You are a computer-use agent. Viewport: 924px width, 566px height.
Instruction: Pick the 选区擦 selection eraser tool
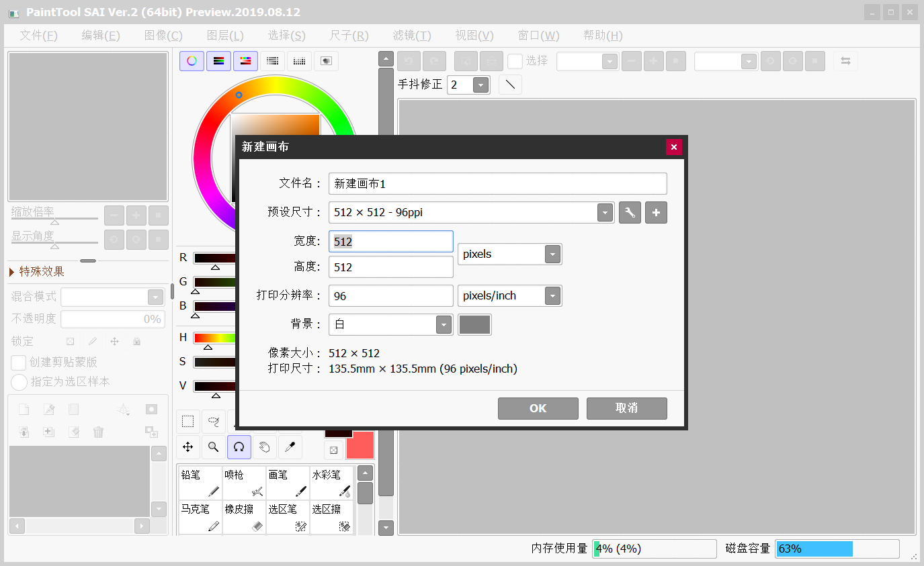click(x=331, y=517)
